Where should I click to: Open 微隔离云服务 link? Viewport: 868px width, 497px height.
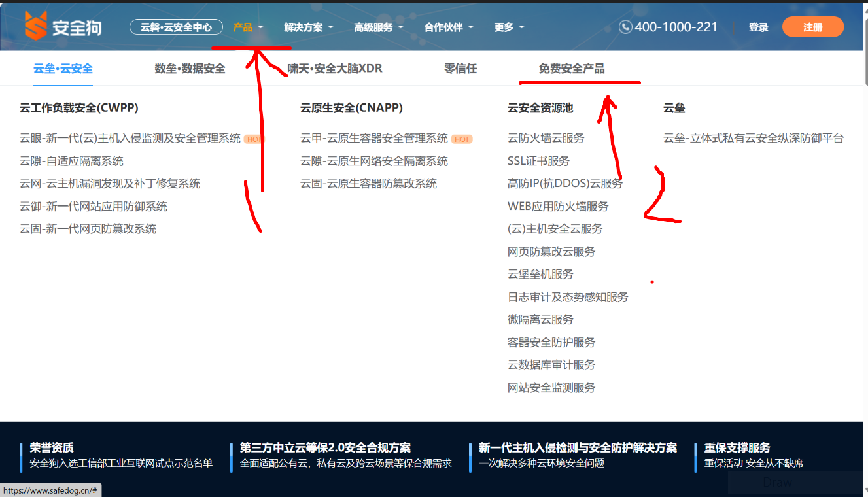540,320
